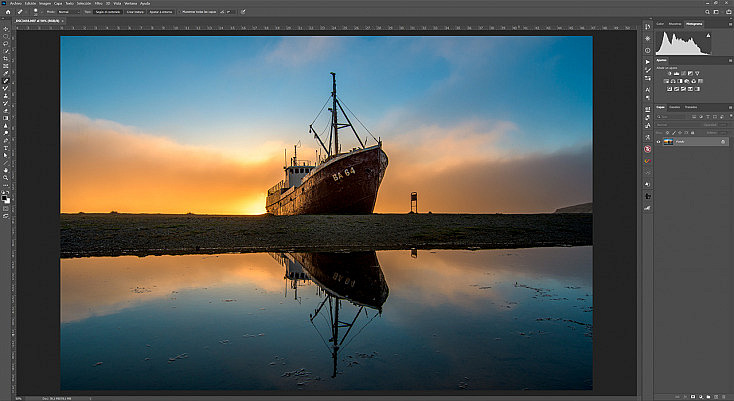Click the Home icon in options bar
734x401 pixels.
(8, 12)
